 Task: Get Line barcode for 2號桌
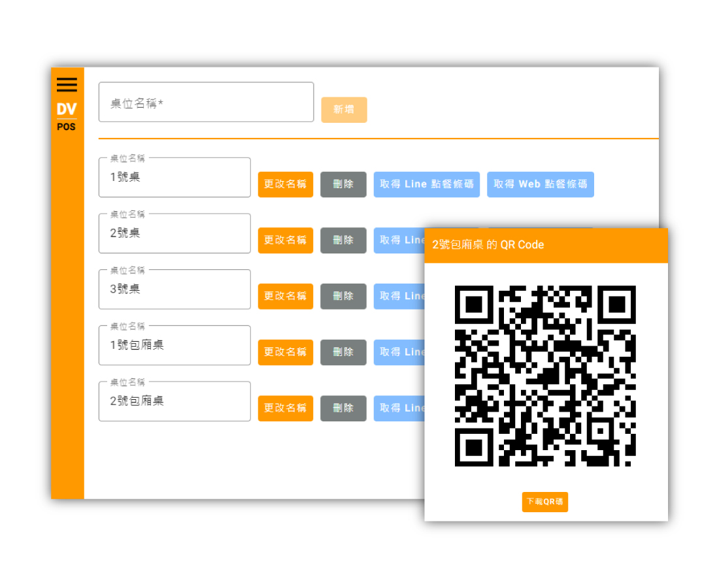point(399,240)
